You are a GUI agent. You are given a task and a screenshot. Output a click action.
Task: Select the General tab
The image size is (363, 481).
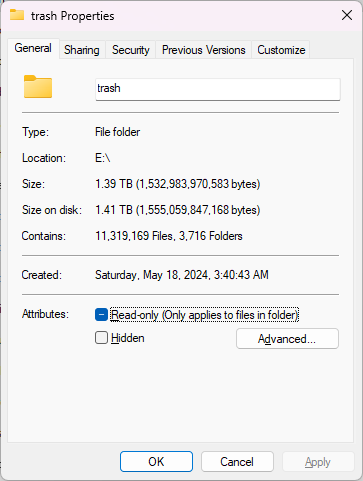[33, 48]
